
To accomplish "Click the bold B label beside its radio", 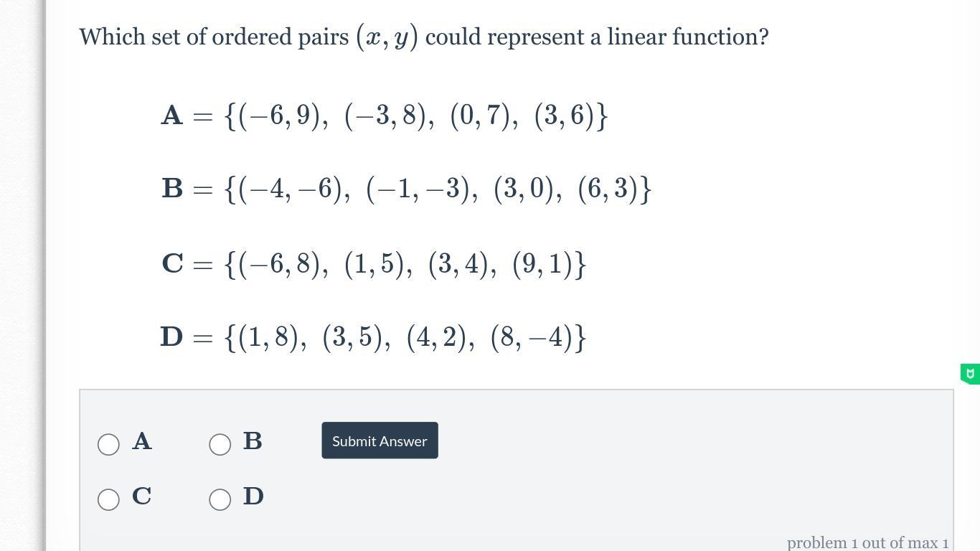I will 253,441.
